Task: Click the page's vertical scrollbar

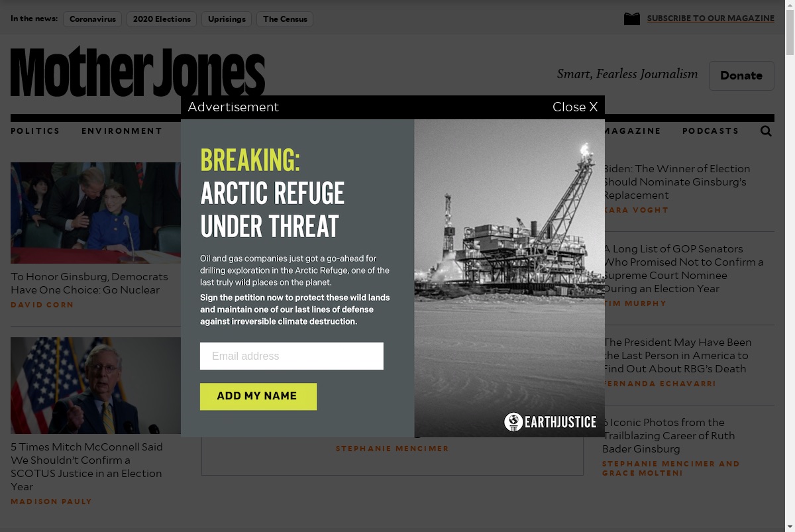Action: tap(790, 266)
